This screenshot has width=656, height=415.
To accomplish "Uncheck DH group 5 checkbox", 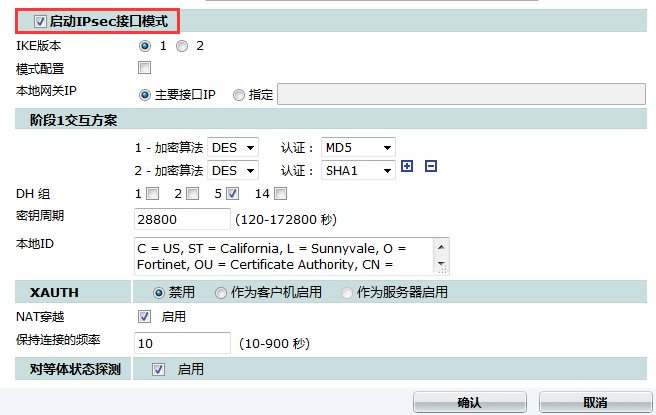I will point(233,193).
